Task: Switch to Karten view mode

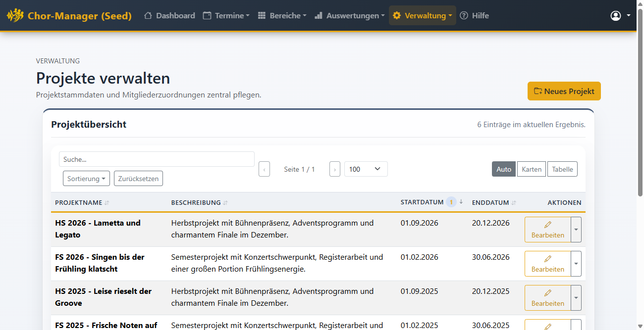Action: coord(532,169)
